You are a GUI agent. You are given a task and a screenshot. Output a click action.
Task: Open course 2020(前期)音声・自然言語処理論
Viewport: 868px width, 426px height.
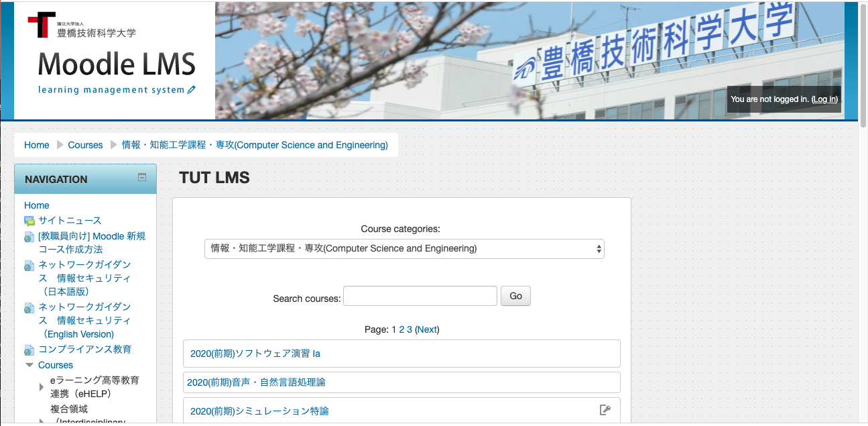coord(256,382)
